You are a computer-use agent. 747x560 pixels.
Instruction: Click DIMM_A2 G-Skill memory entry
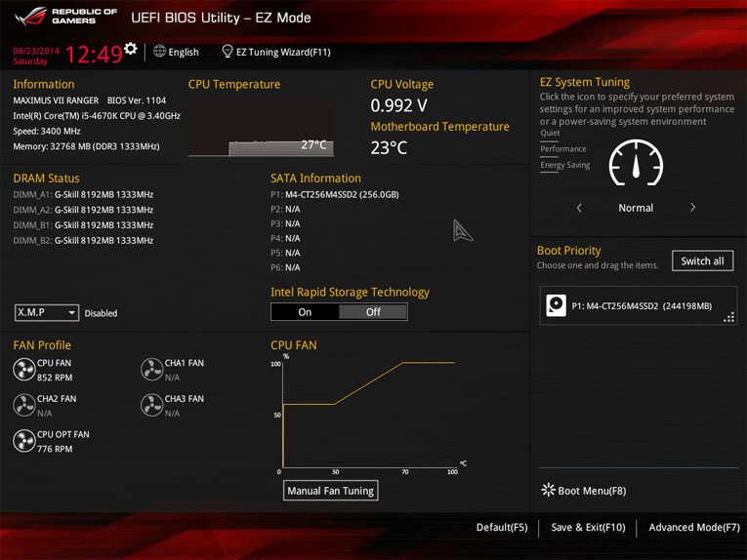(83, 210)
